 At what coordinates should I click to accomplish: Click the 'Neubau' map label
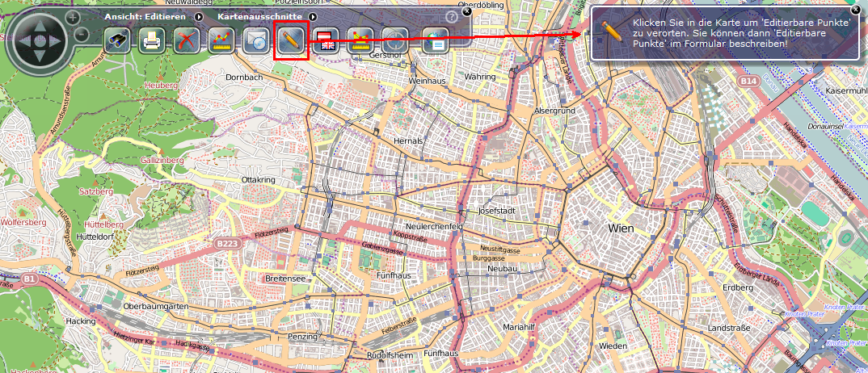502,269
